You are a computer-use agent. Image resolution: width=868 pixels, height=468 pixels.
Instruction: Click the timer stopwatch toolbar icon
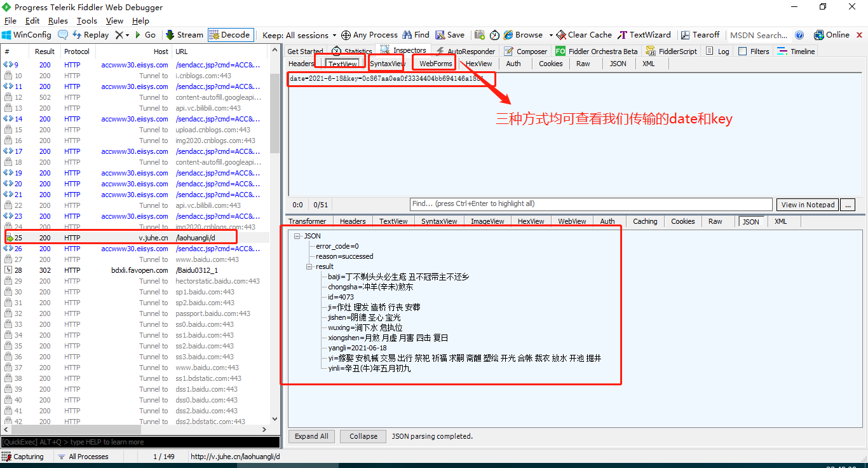494,35
